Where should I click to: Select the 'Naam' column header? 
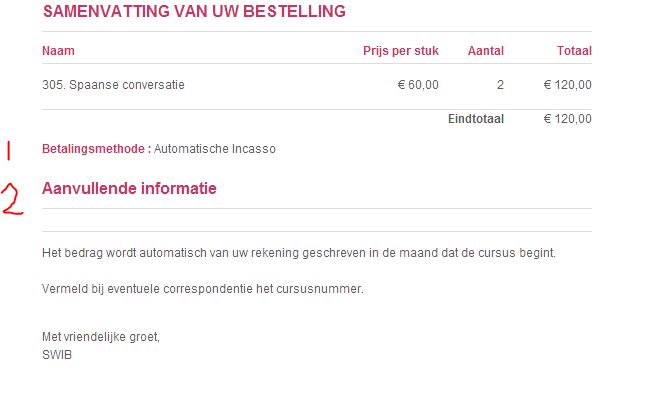pyautogui.click(x=58, y=51)
